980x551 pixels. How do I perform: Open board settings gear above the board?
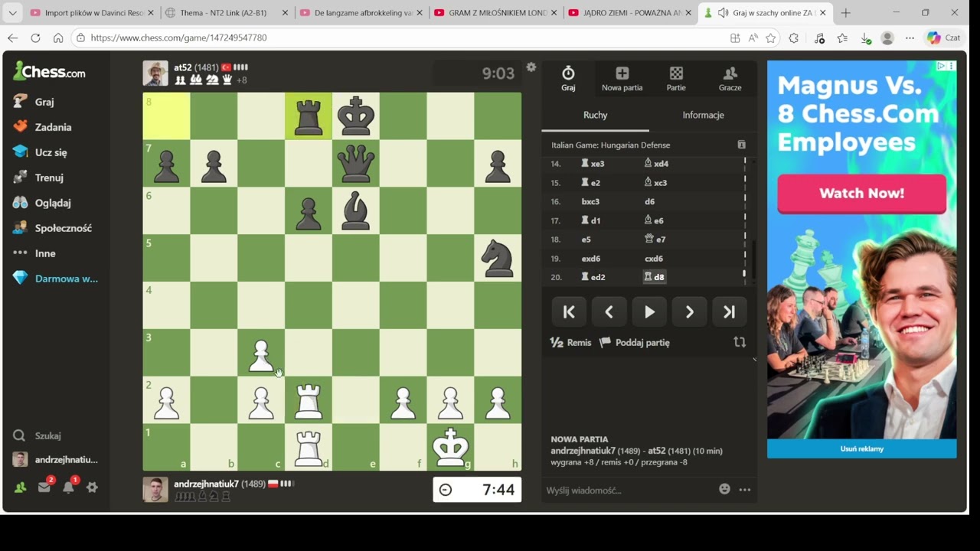pos(531,67)
